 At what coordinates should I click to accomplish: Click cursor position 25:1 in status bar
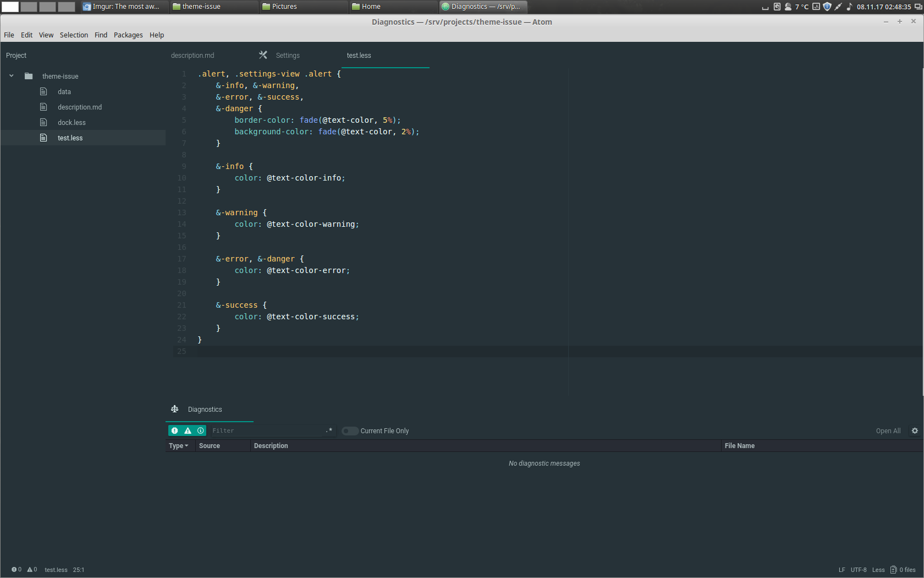point(79,570)
